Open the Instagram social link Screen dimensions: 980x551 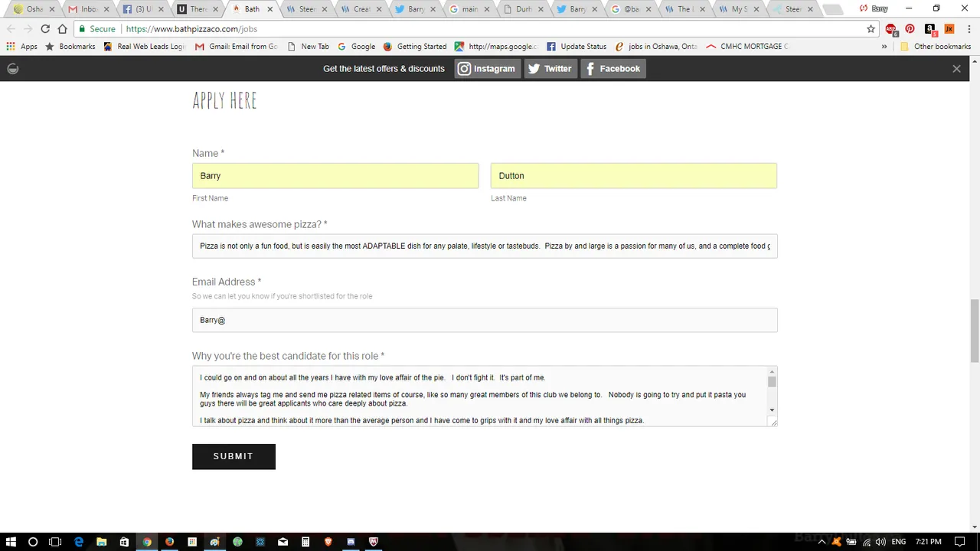(x=487, y=69)
